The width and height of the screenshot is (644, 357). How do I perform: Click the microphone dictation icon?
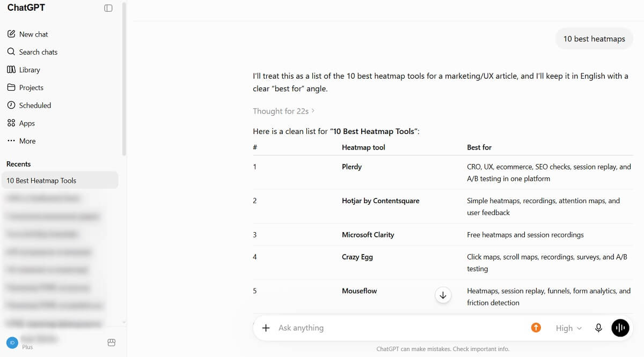click(598, 328)
